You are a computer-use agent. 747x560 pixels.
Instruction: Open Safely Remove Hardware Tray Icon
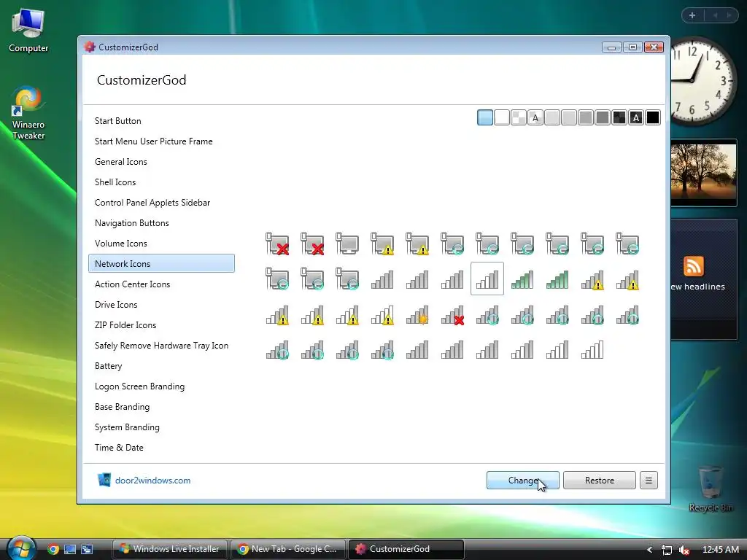161,346
